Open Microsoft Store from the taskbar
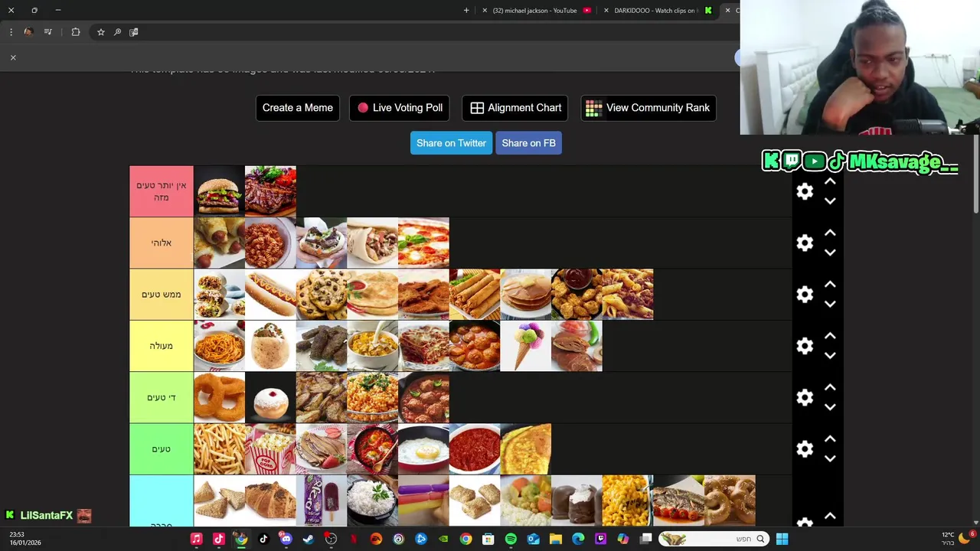 click(488, 539)
